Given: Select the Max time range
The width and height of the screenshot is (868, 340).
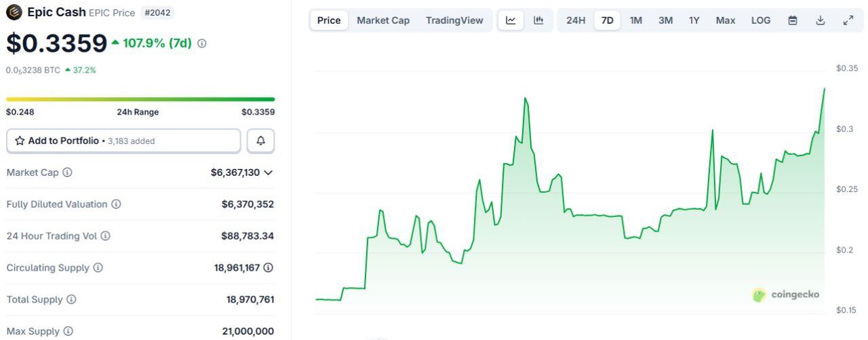Looking at the screenshot, I should pyautogui.click(x=725, y=20).
